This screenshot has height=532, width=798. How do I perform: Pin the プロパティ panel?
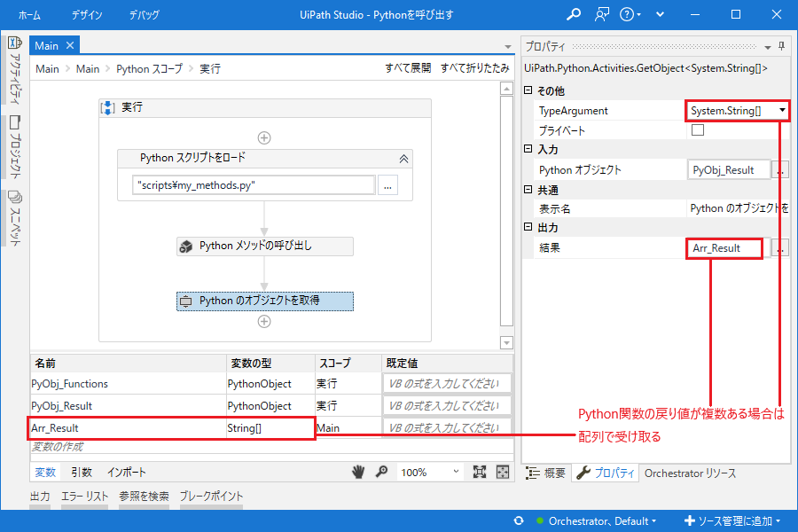[782, 46]
